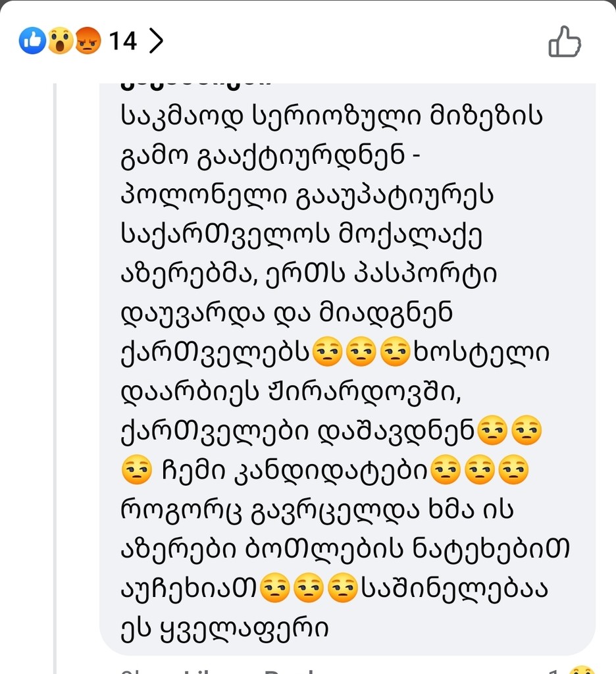
Task: Tap the emoji right before ხოსტელი
Action: (396, 353)
